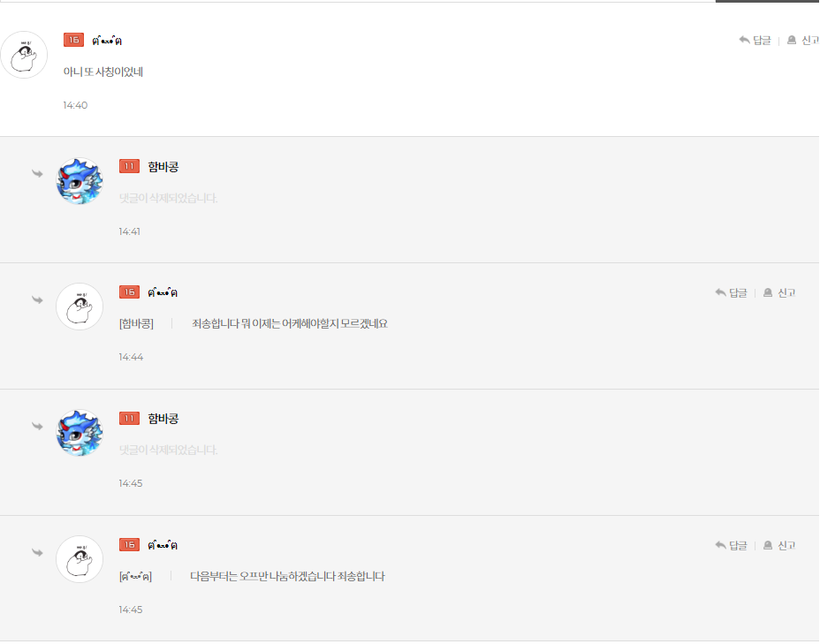Image resolution: width=820 pixels, height=644 pixels.
Task: Click the 14:40 timestamp on the top comment
Action: [75, 105]
